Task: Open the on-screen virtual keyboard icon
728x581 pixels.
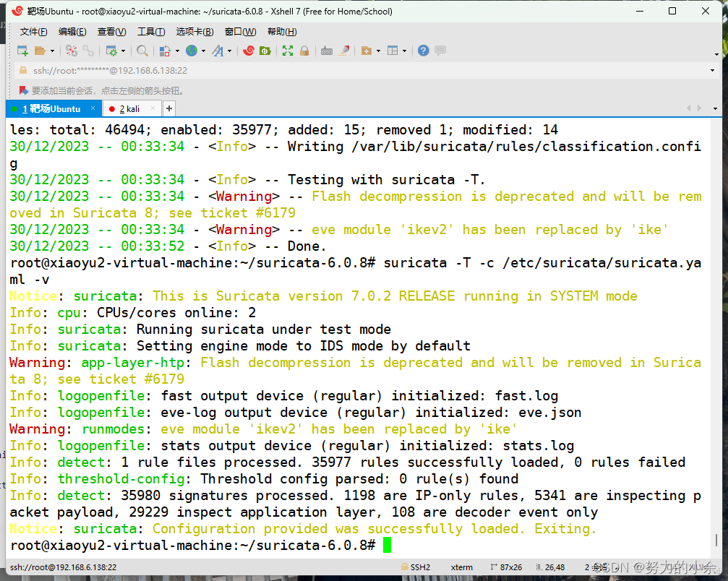Action: 328,51
